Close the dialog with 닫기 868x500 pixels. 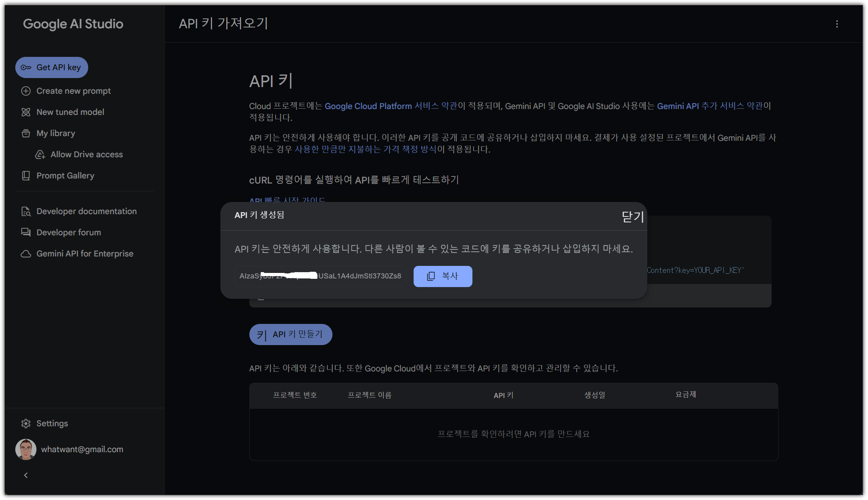coord(632,216)
